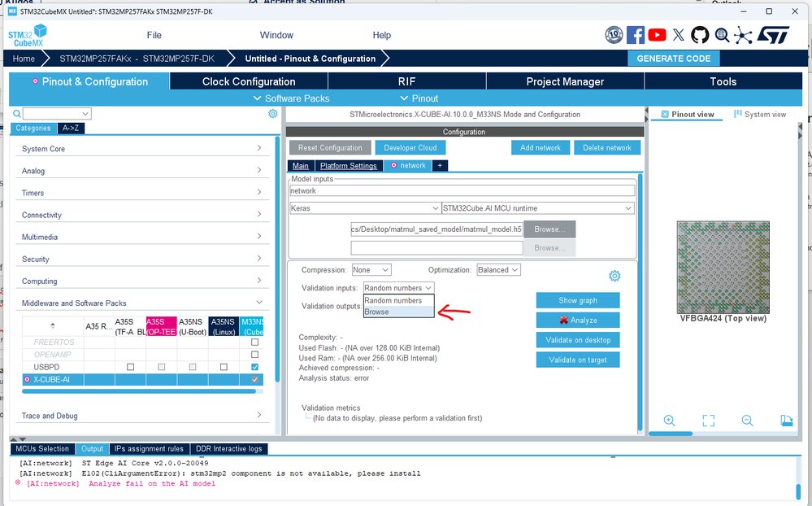Check USBPD for A35S TF-A column
Image resolution: width=812 pixels, height=506 pixels.
[131, 367]
